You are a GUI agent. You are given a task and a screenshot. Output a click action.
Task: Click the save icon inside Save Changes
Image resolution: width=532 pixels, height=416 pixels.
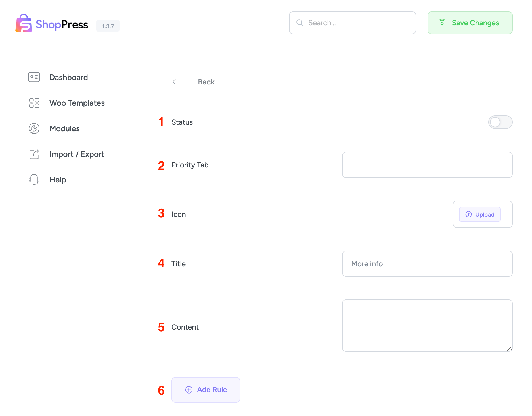point(442,23)
